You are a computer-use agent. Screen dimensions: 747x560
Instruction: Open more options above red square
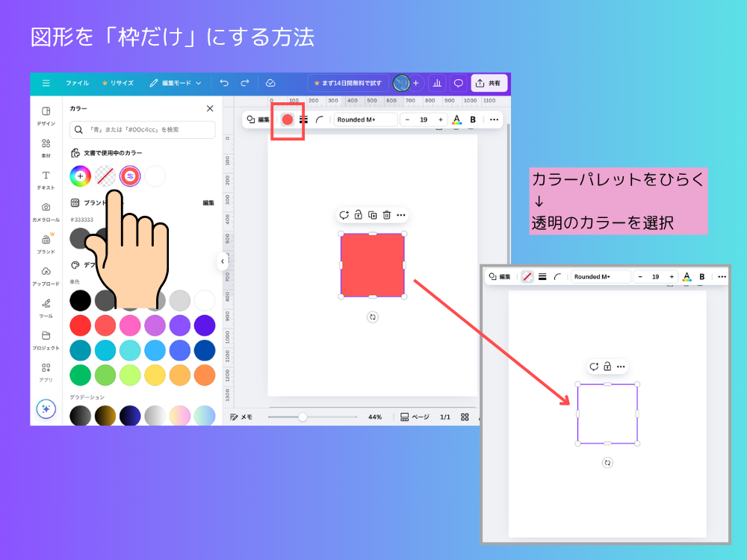[x=401, y=215]
